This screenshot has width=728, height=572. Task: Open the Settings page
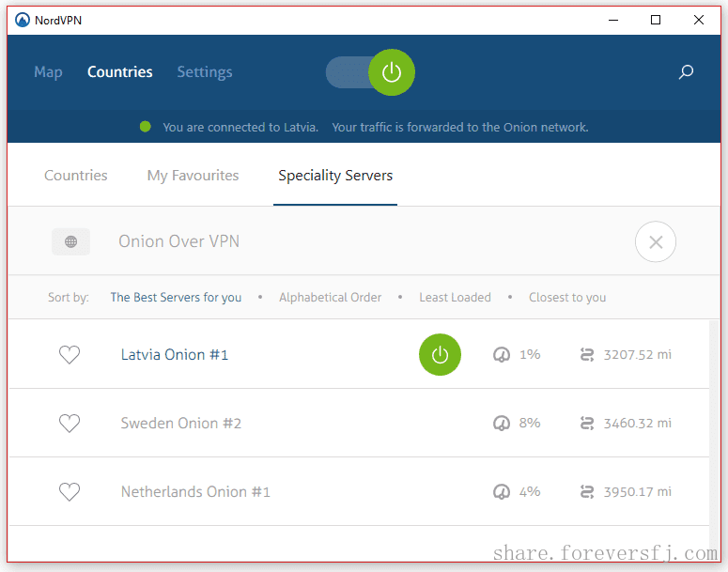point(204,72)
